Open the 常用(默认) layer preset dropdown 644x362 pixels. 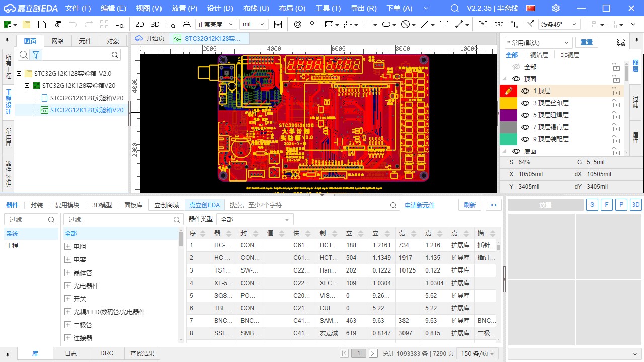point(538,43)
